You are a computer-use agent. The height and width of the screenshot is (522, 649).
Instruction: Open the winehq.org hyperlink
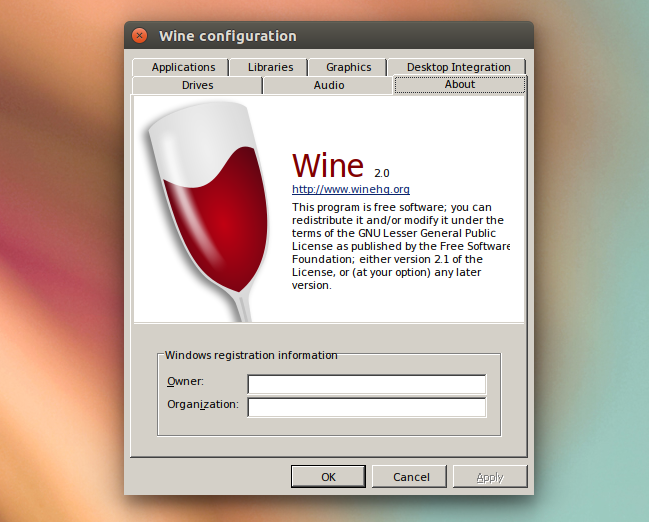coord(350,189)
